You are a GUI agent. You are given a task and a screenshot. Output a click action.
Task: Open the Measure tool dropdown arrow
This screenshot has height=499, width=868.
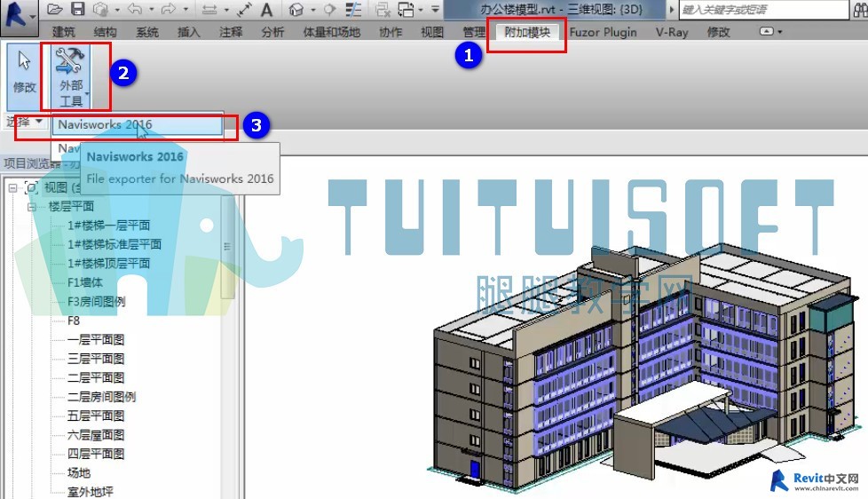(225, 10)
